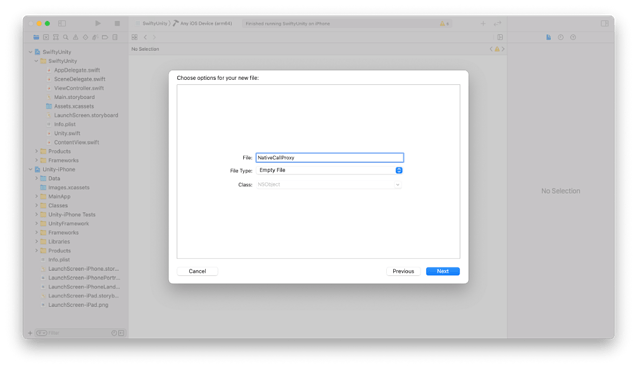Go back with the editor back arrow
Image resolution: width=637 pixels, height=368 pixels.
coord(145,37)
